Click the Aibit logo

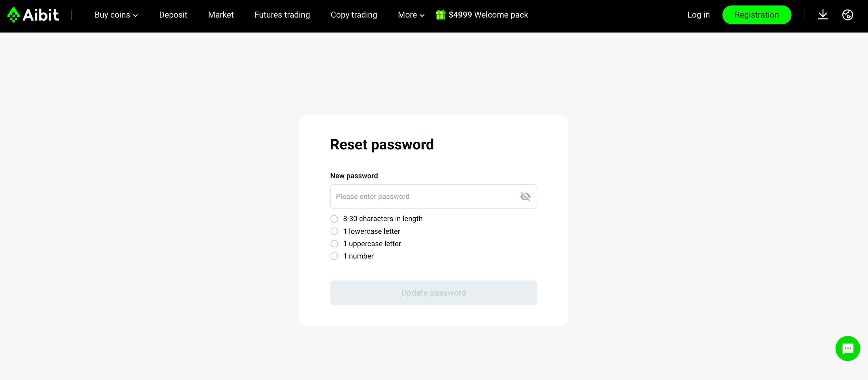(x=33, y=15)
